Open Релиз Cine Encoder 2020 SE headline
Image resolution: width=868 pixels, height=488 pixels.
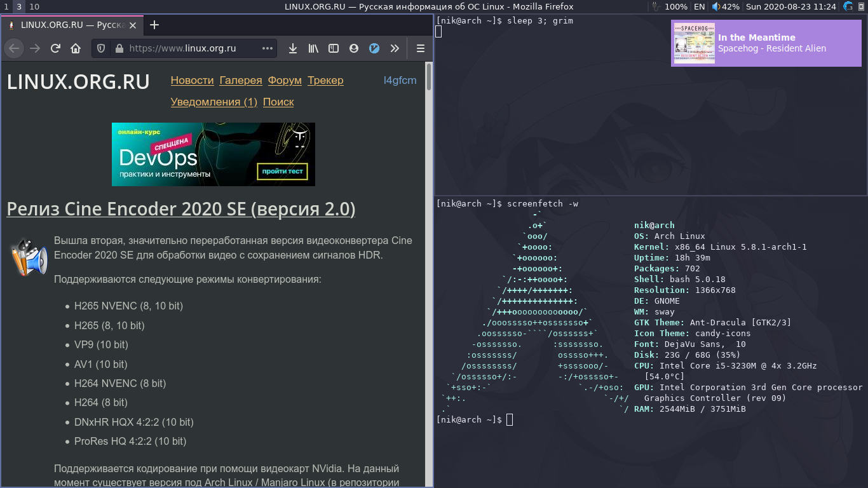[181, 209]
